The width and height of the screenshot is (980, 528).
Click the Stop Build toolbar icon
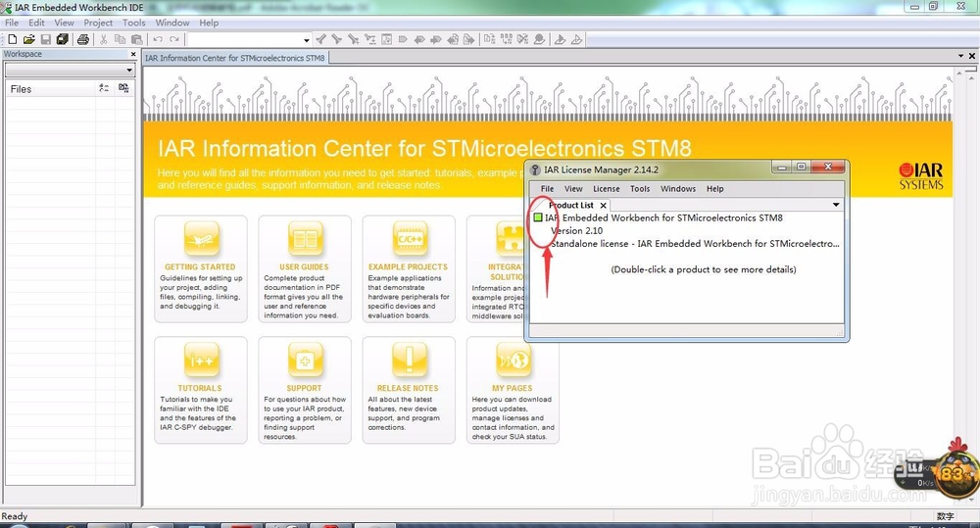tap(522, 39)
